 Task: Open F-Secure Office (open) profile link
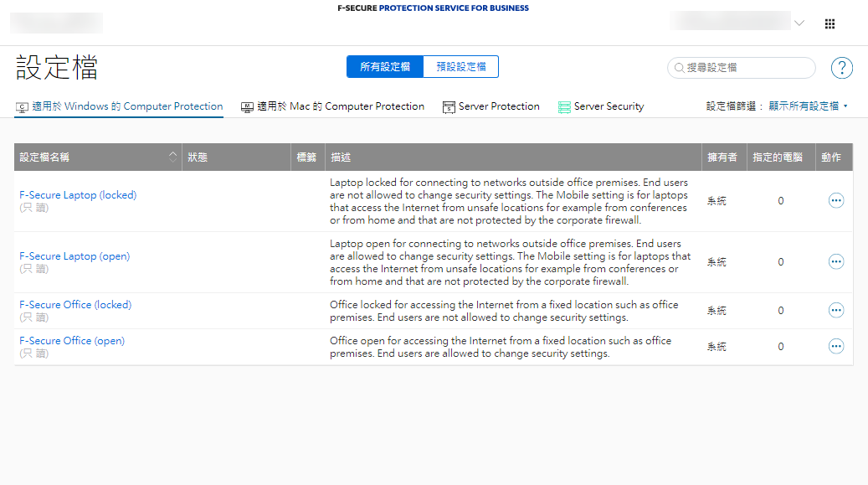(x=72, y=341)
